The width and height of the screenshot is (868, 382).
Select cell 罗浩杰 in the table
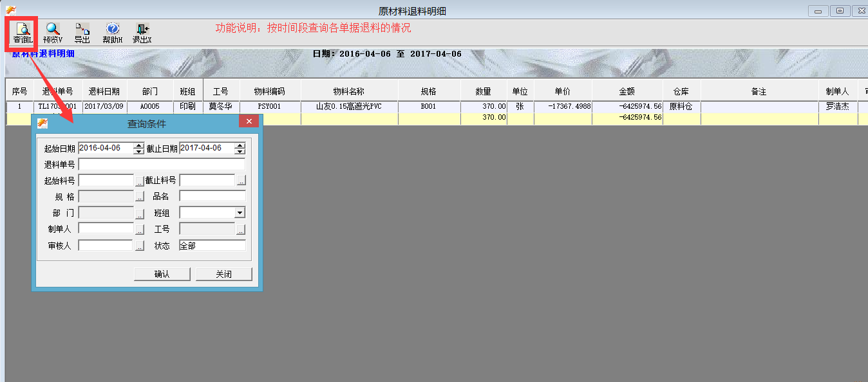tap(838, 107)
